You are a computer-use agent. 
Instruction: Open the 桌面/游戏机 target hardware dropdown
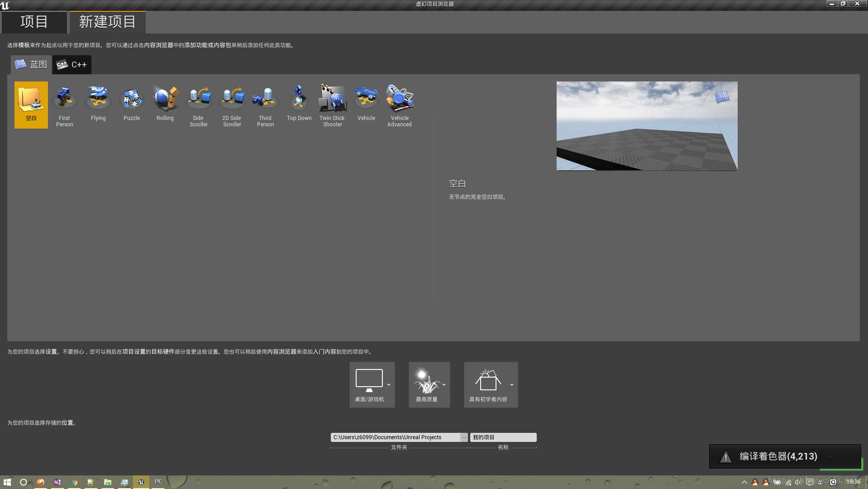[x=372, y=385]
